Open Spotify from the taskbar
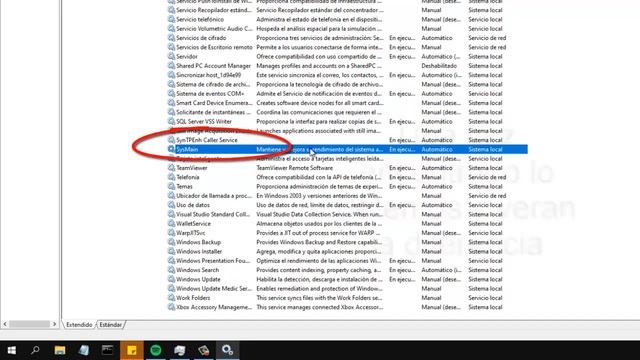The width and height of the screenshot is (640, 360). (156, 350)
